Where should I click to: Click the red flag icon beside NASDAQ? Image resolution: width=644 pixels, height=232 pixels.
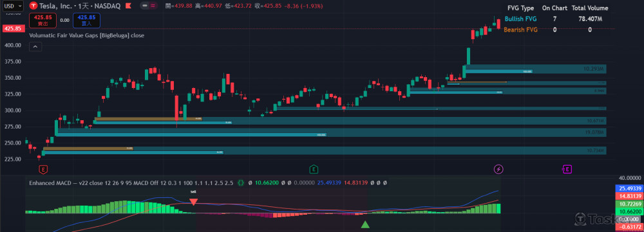point(128,6)
